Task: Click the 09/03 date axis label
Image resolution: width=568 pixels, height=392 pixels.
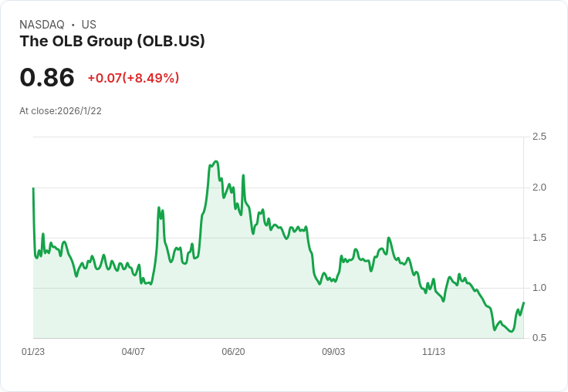Action: tap(333, 352)
